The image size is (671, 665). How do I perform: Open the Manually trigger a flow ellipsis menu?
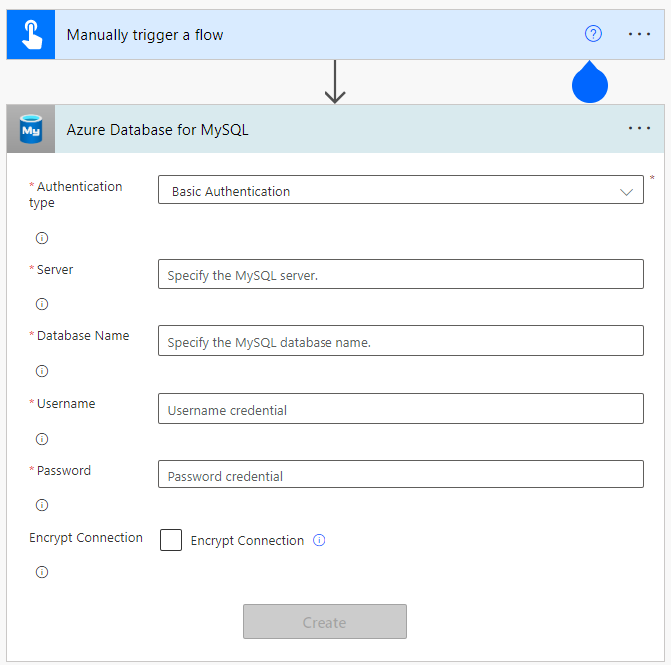639,34
